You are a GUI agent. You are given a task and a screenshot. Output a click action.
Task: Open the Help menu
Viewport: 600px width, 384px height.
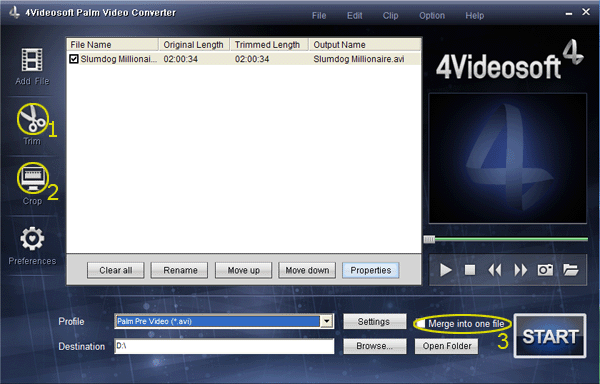(x=475, y=16)
